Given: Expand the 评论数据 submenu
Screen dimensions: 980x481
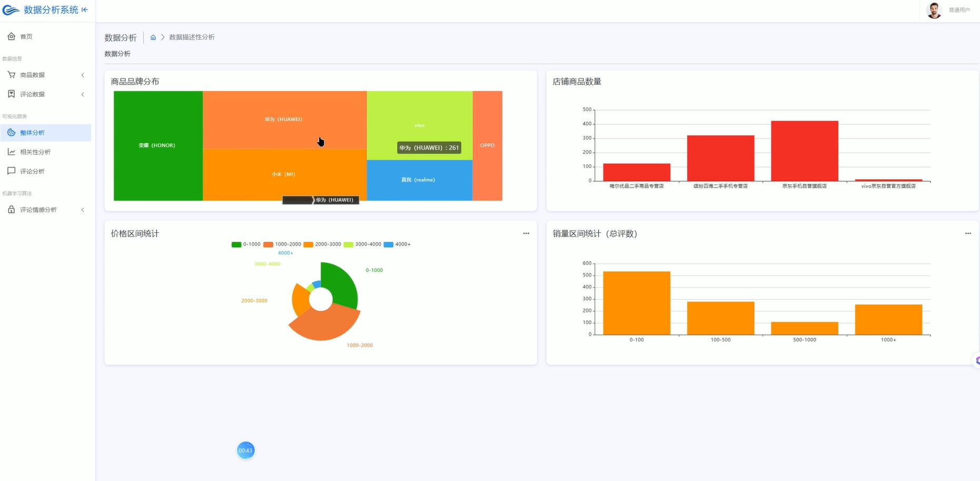Looking at the screenshot, I should pos(83,94).
